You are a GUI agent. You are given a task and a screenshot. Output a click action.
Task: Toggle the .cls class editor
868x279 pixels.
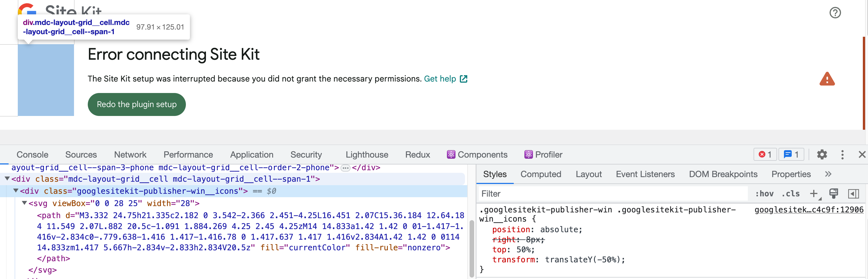point(791,194)
